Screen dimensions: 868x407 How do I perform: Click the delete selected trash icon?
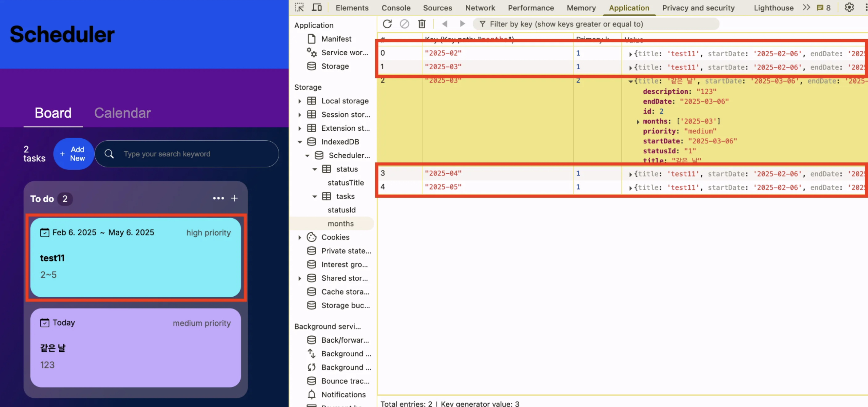click(421, 24)
